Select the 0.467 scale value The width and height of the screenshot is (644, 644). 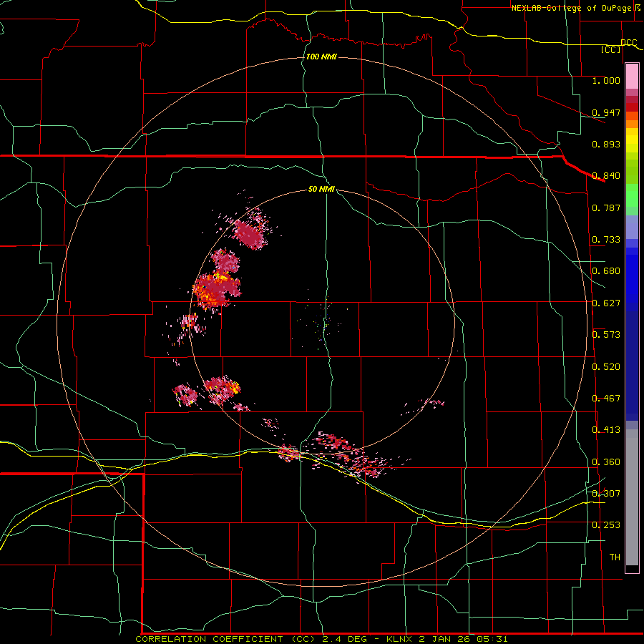click(606, 399)
